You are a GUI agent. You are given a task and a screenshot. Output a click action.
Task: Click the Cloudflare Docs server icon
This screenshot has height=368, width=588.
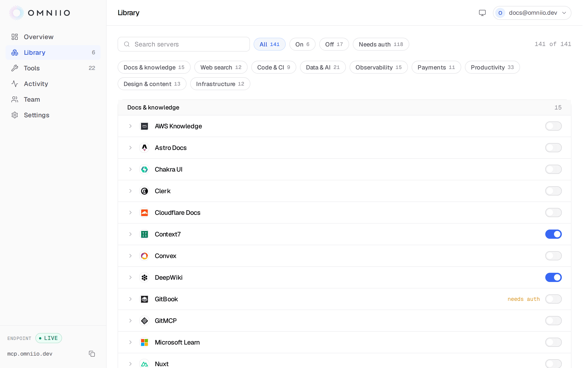point(144,213)
